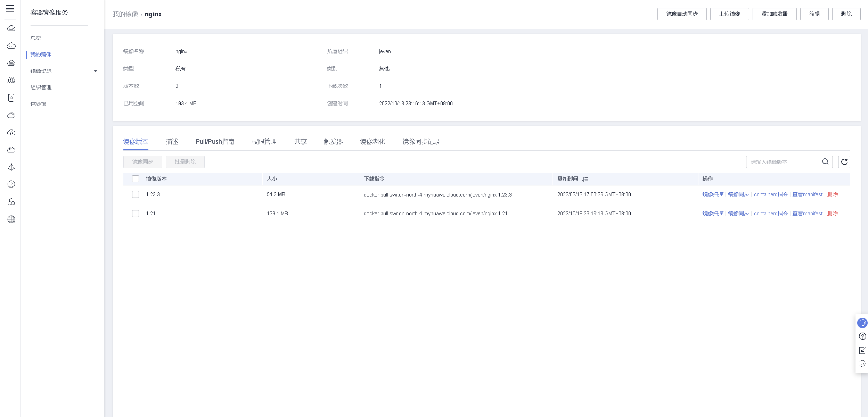868x417 pixels.
Task: Click 查看manifest for version 1.23.3
Action: [807, 195]
